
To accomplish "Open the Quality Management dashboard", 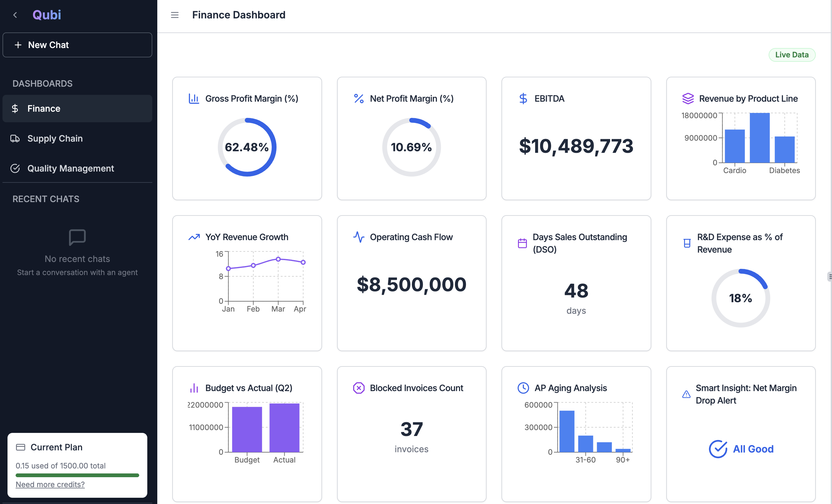I will tap(71, 168).
